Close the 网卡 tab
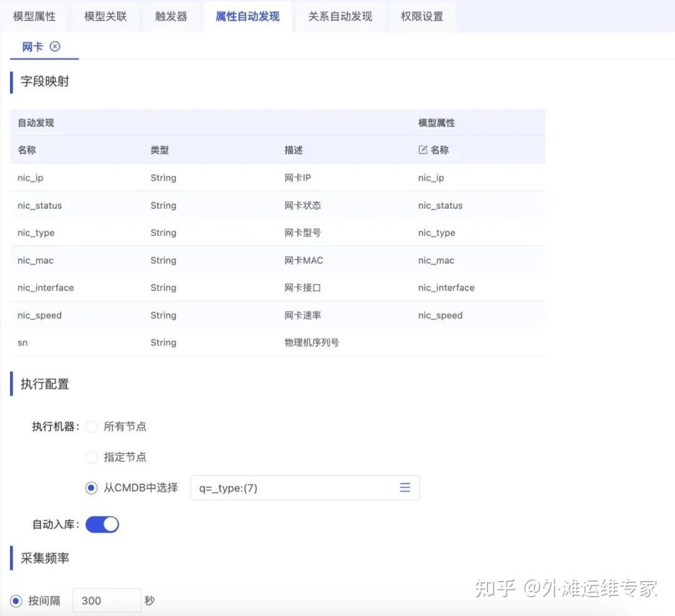This screenshot has height=616, width=675. pos(56,46)
